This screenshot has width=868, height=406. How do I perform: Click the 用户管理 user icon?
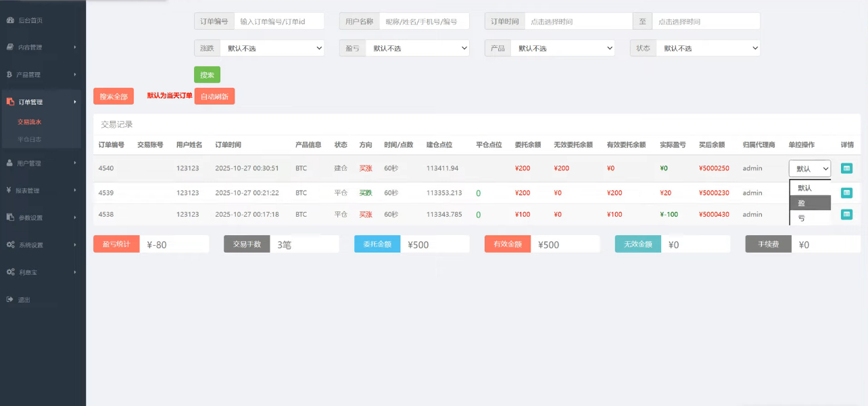[x=9, y=163]
